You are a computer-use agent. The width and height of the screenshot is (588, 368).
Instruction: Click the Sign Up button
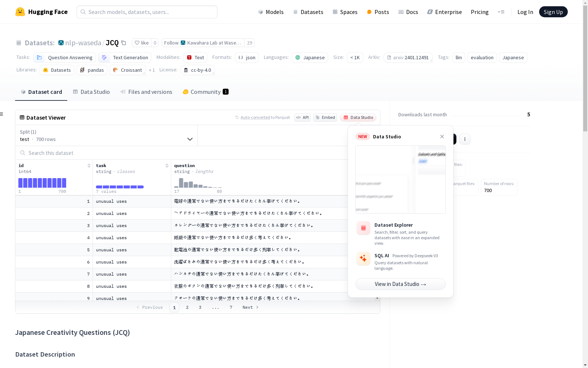click(553, 12)
